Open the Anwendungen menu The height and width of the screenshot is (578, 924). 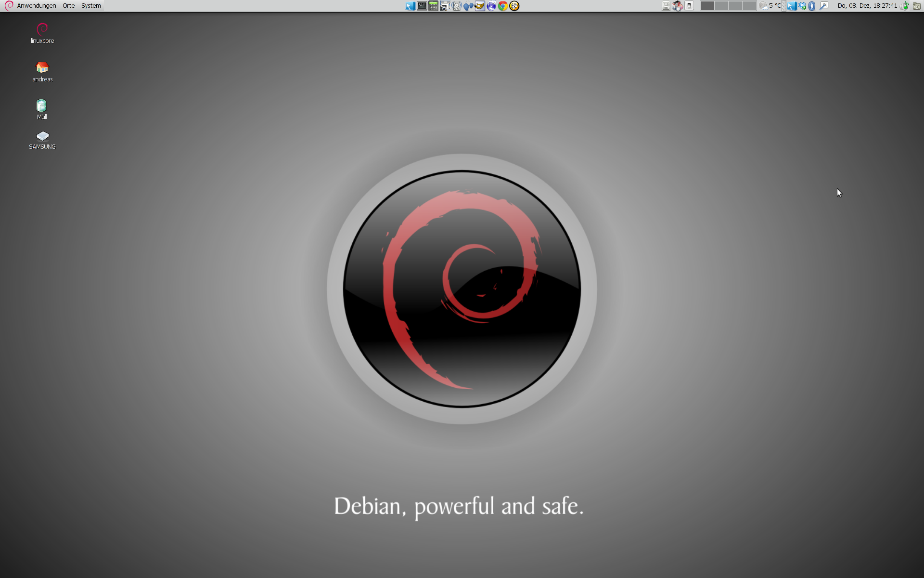pyautogui.click(x=37, y=6)
